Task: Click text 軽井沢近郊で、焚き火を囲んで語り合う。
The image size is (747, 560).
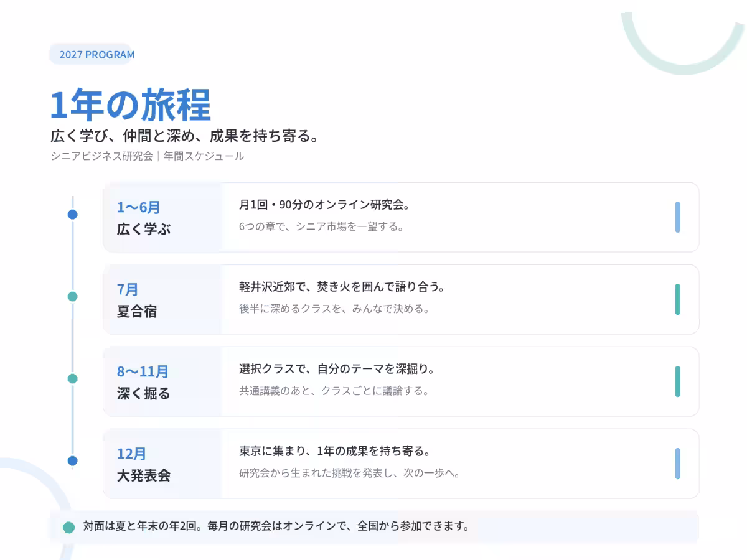Action: (342, 287)
